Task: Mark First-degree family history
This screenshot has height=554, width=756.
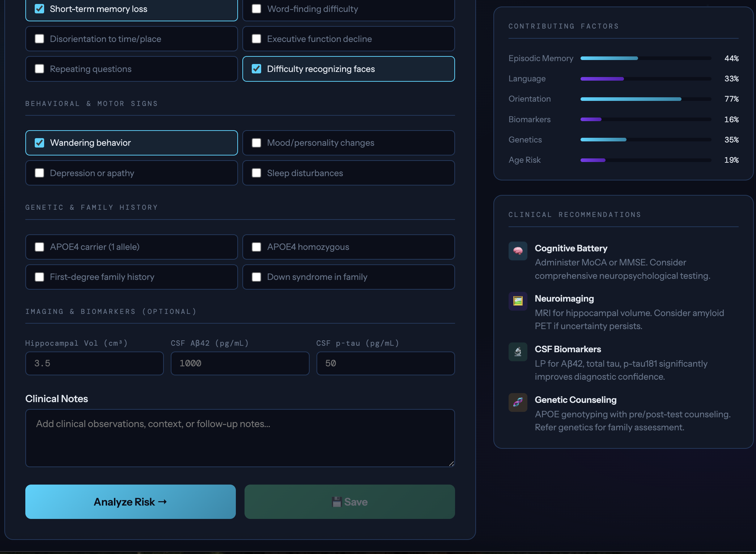Action: (x=39, y=277)
